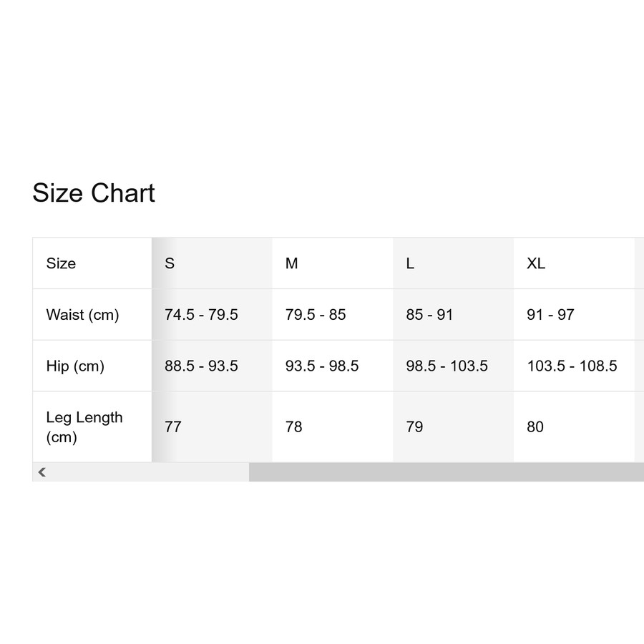The height and width of the screenshot is (644, 644).
Task: Click the Hip (cm) row label
Action: click(75, 366)
